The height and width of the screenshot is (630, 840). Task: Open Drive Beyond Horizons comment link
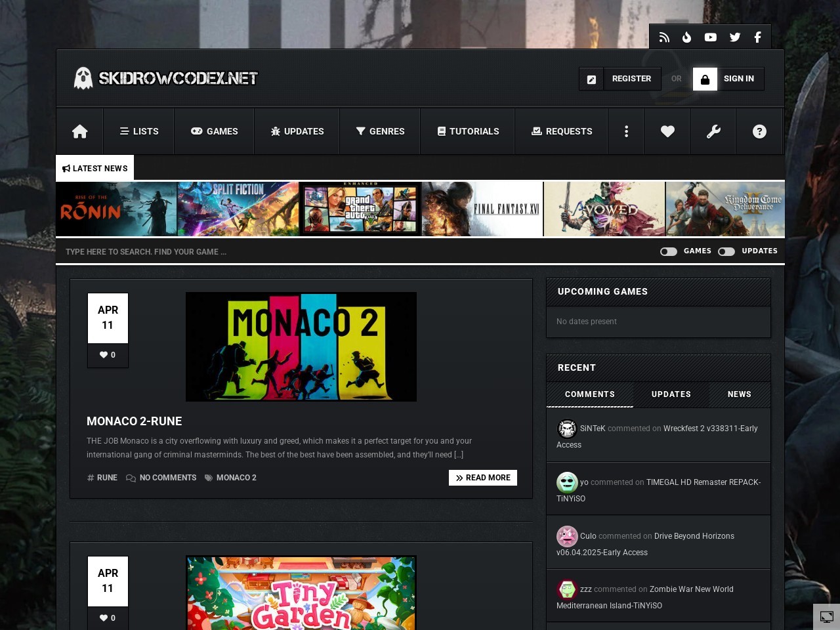pos(645,544)
